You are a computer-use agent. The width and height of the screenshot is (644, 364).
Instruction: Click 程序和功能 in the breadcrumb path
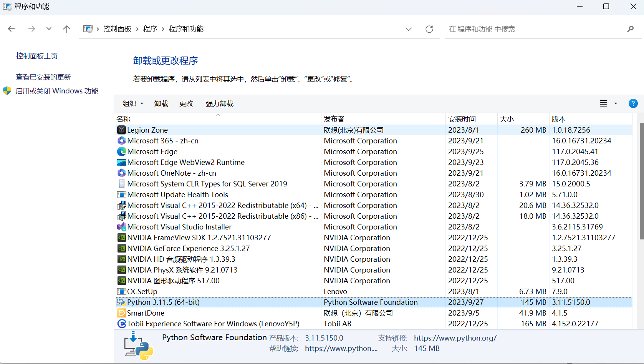[x=186, y=29]
